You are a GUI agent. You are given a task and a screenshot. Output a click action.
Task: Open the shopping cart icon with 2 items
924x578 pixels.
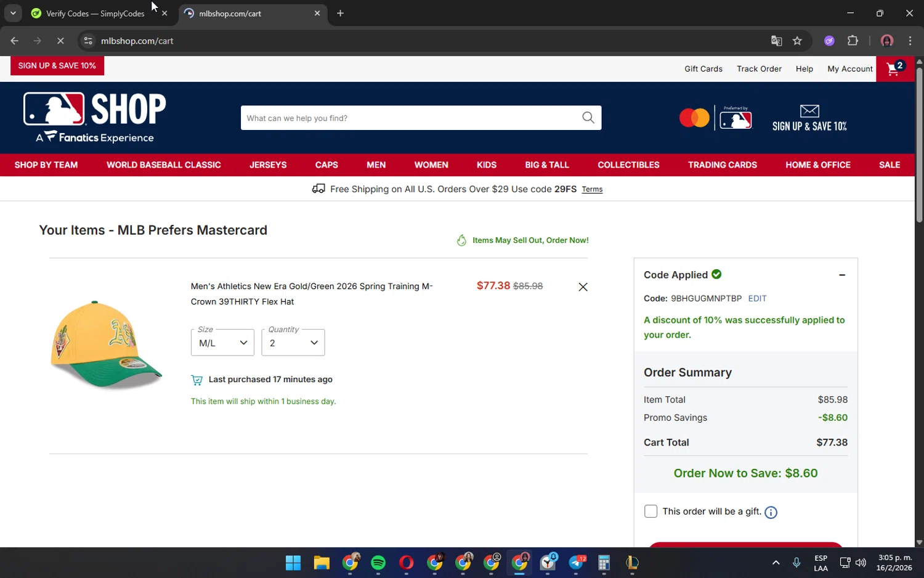(x=895, y=68)
